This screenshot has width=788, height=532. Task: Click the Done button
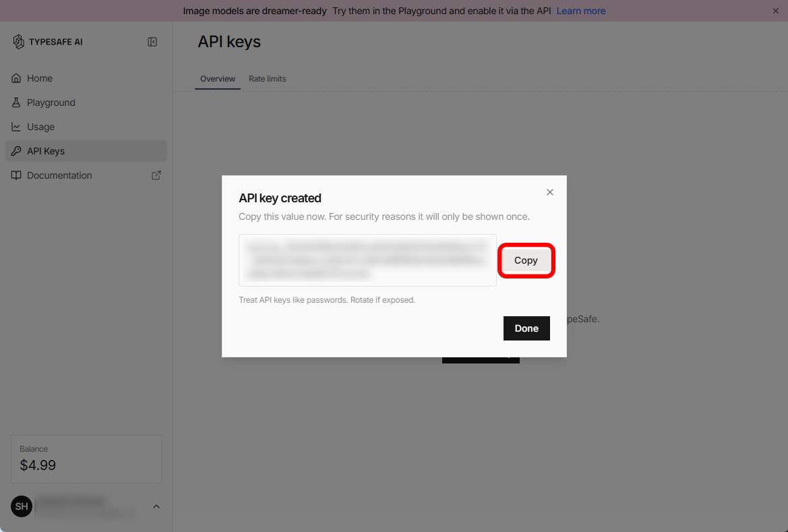pyautogui.click(x=526, y=328)
